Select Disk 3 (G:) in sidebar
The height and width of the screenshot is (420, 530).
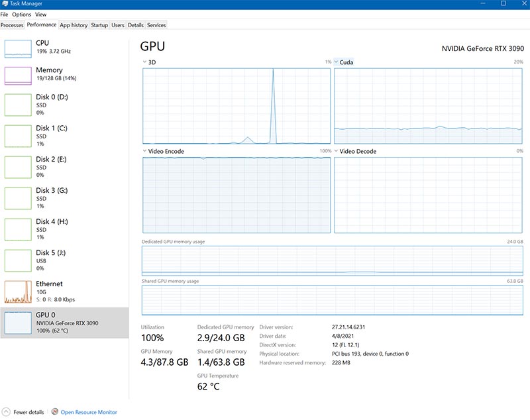pyautogui.click(x=64, y=197)
